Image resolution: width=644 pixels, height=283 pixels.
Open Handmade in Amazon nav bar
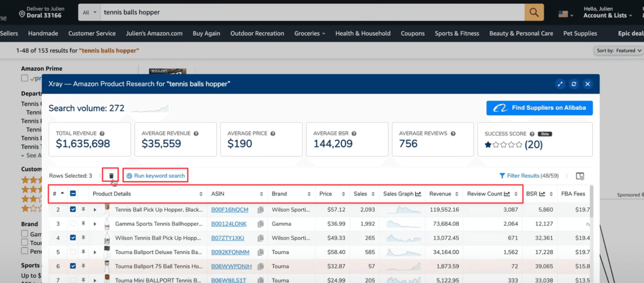pos(43,33)
